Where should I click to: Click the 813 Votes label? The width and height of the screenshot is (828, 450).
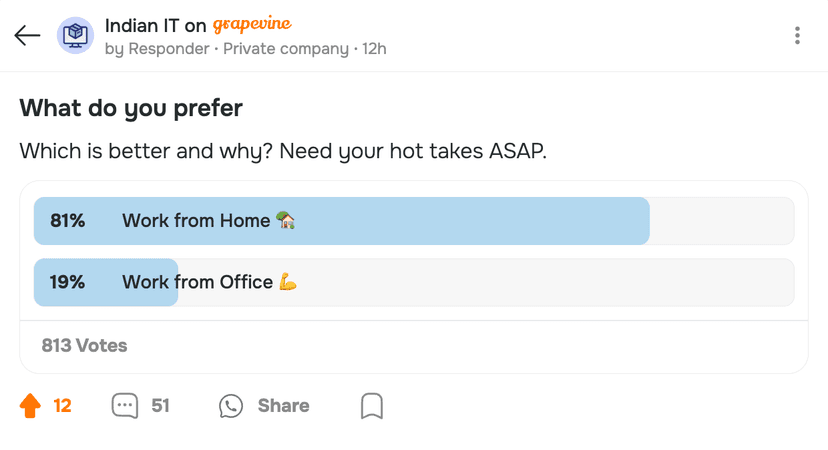[84, 345]
